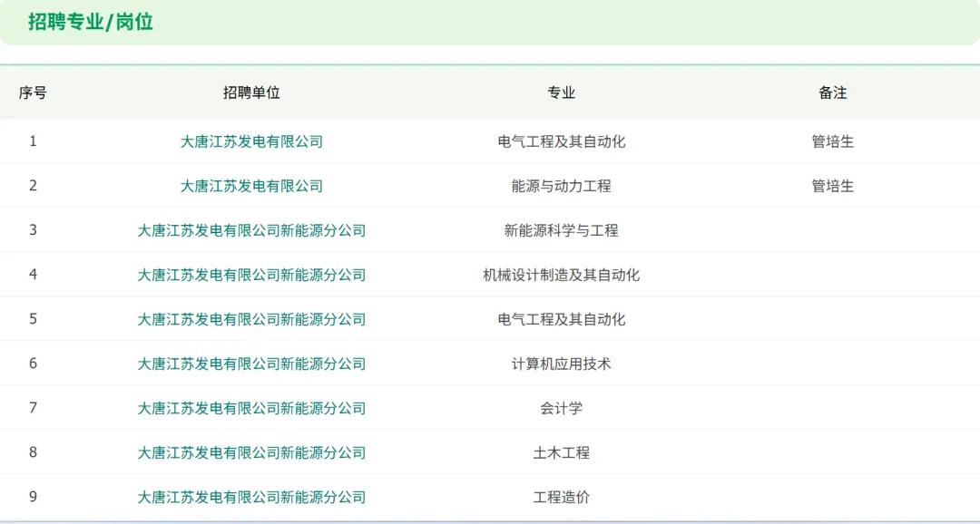The image size is (980, 524).
Task: Open 新能源分公司 link in row 9 (工程造价)
Action: pos(251,498)
